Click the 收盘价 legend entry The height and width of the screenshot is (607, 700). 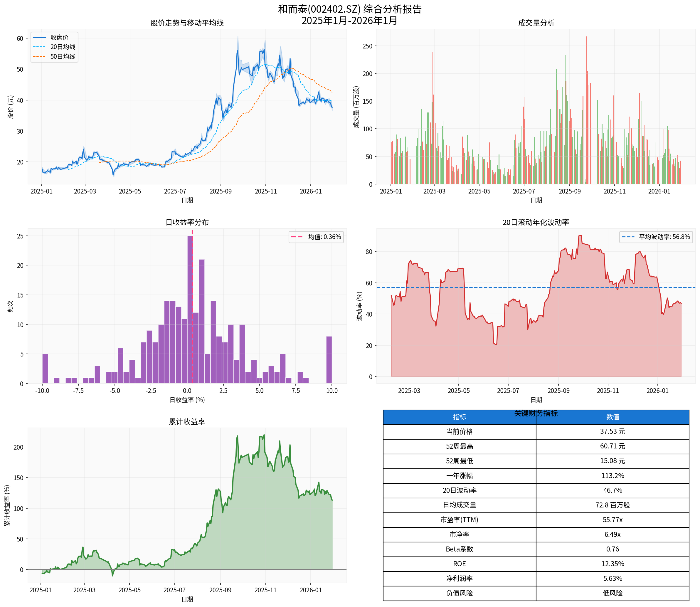point(59,37)
